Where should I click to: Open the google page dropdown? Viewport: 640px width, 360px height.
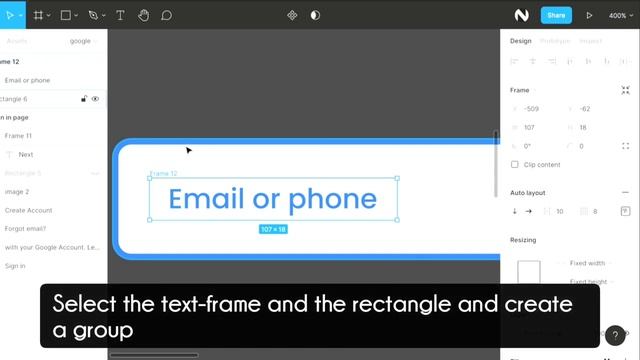[83, 41]
